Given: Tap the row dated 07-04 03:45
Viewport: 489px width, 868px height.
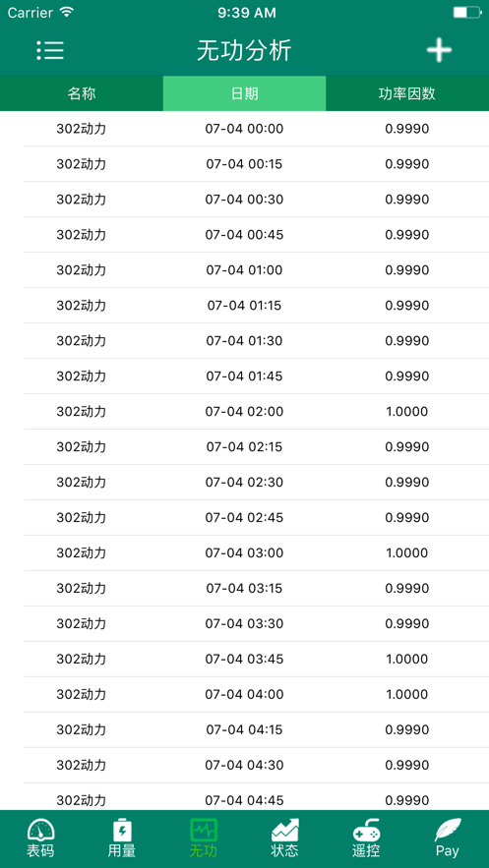Looking at the screenshot, I should pyautogui.click(x=244, y=660).
